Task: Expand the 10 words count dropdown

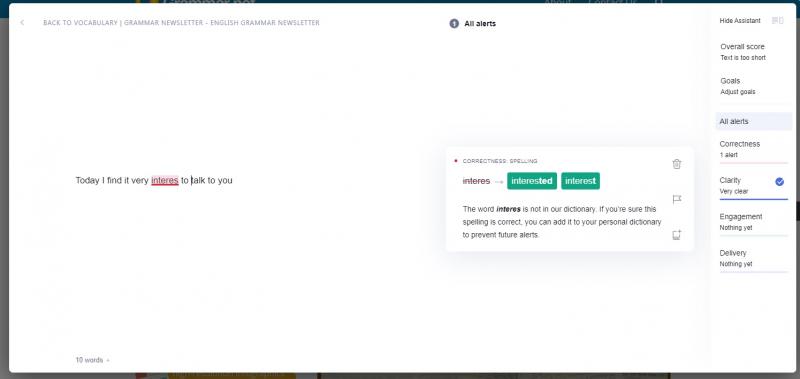Action: coord(92,360)
